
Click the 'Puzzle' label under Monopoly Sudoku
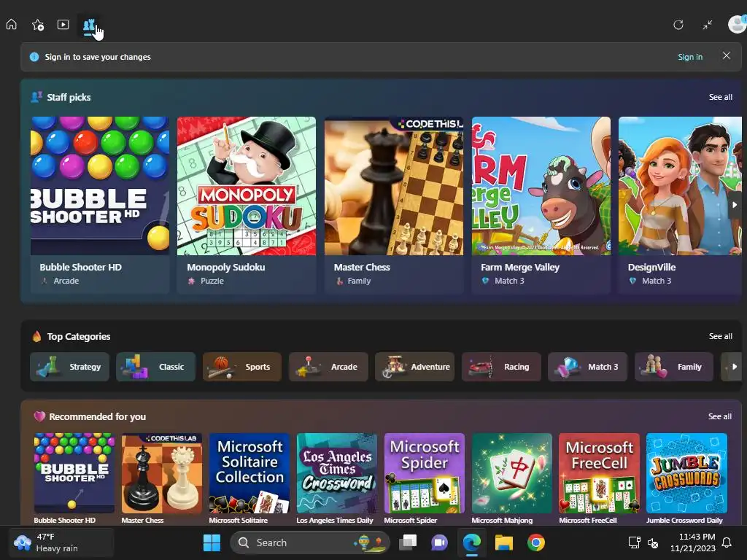[x=212, y=281]
